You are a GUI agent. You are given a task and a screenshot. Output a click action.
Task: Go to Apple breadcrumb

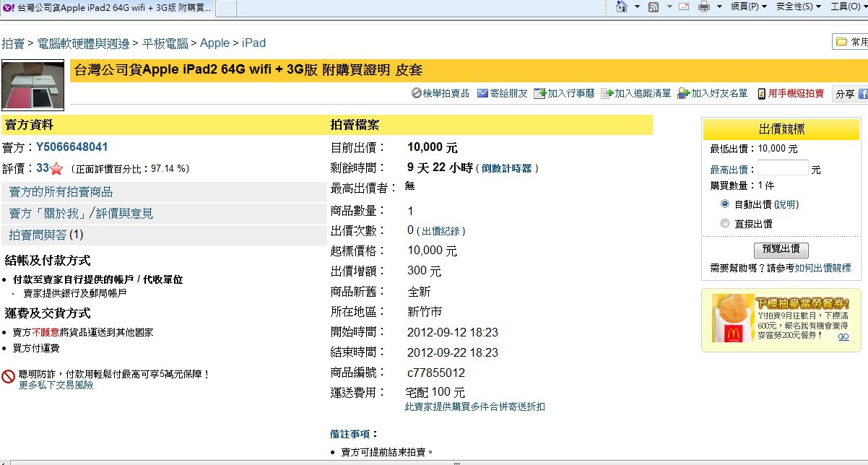pyautogui.click(x=214, y=43)
